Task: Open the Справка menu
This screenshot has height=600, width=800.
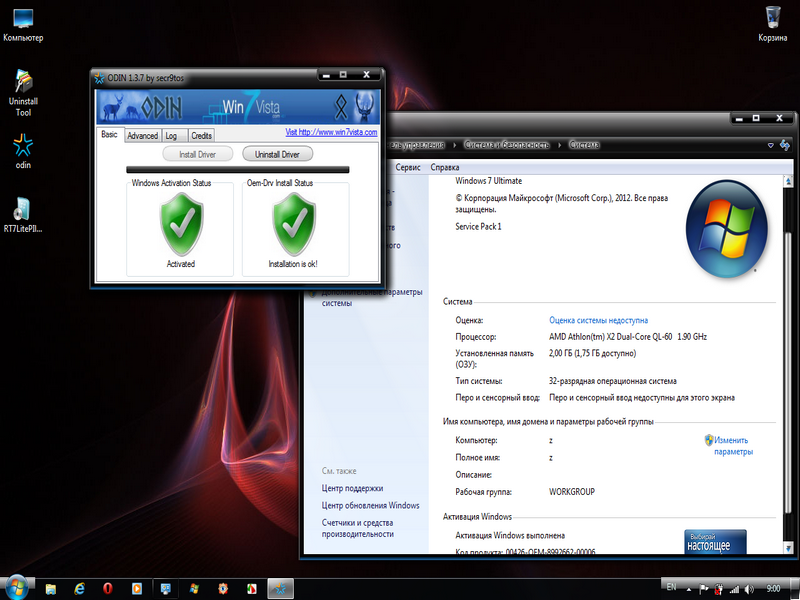Action: (x=445, y=167)
